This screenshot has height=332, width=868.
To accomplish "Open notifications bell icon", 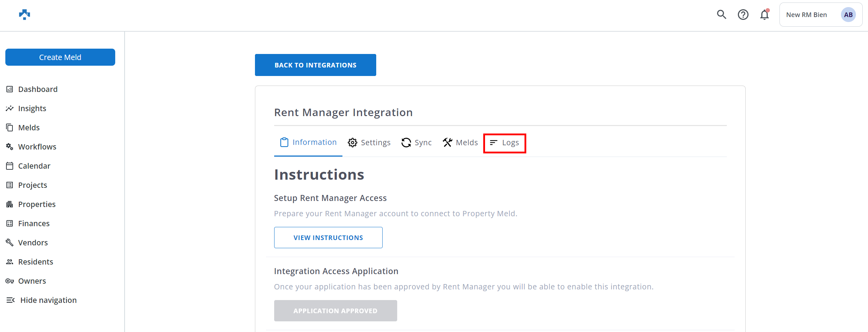I will pyautogui.click(x=764, y=15).
